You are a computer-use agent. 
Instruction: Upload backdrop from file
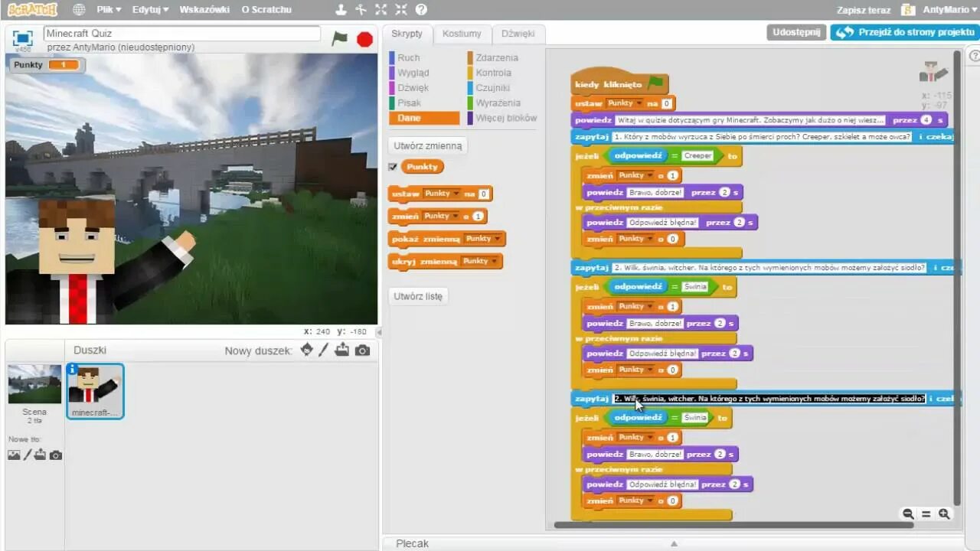point(40,455)
